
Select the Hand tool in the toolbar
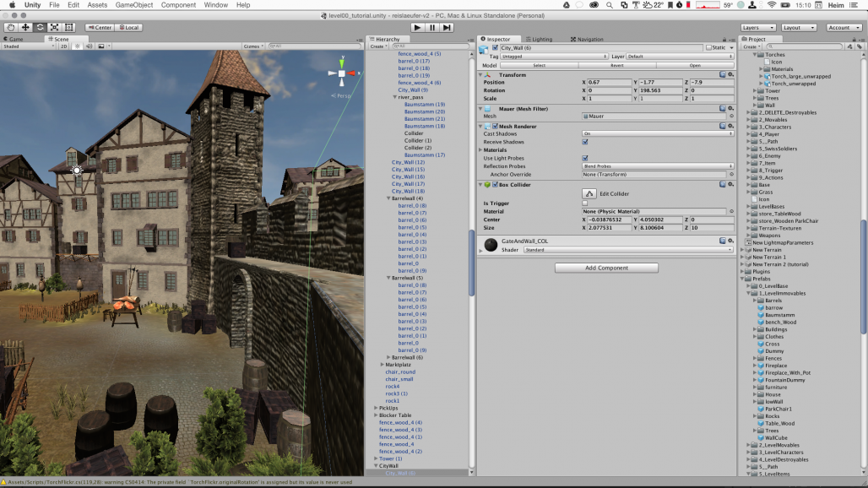pyautogui.click(x=11, y=27)
